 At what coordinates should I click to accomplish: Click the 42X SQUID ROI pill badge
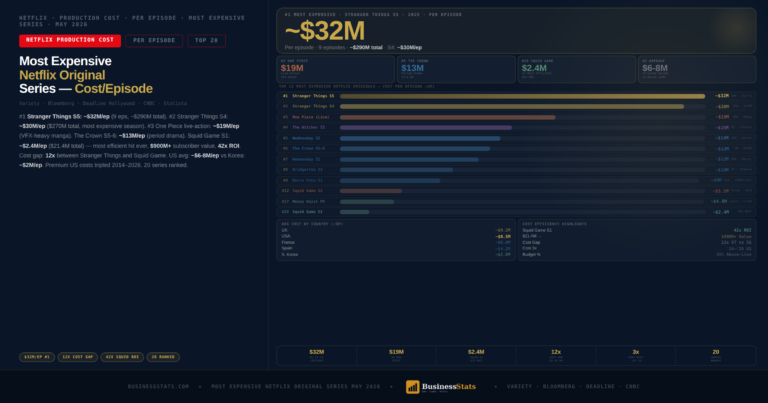click(x=122, y=357)
